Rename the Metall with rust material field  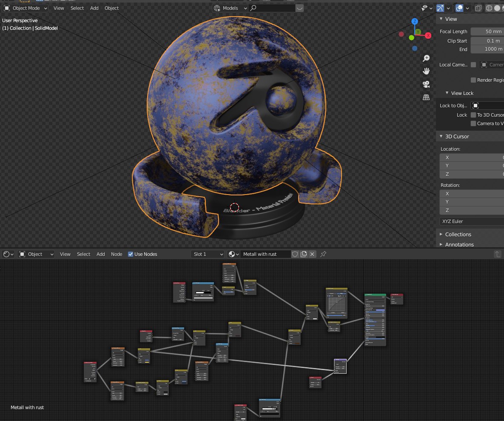[265, 254]
